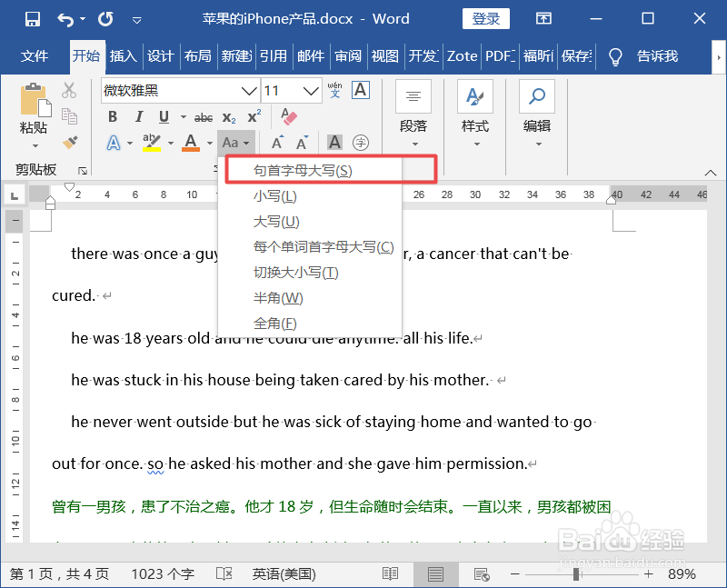Click the Copy icon
This screenshot has width=727, height=588.
69,116
